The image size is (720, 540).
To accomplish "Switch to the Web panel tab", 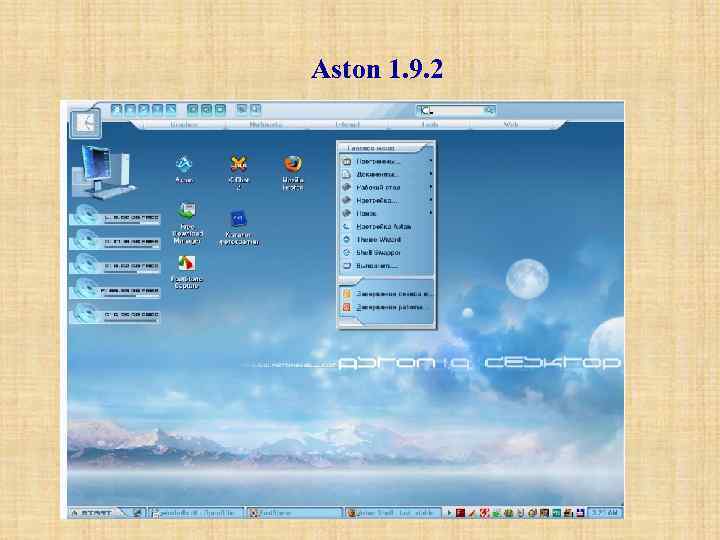I will (x=511, y=124).
